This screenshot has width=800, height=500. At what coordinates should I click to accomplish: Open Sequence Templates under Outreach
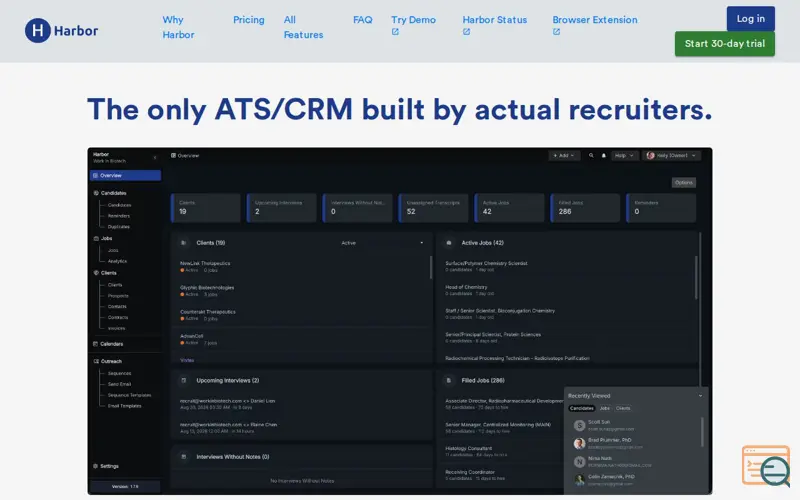pos(129,395)
